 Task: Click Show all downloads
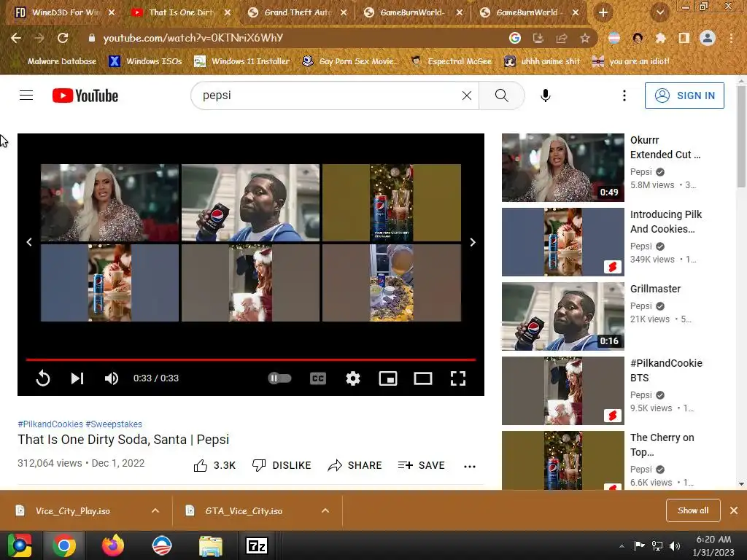(693, 510)
